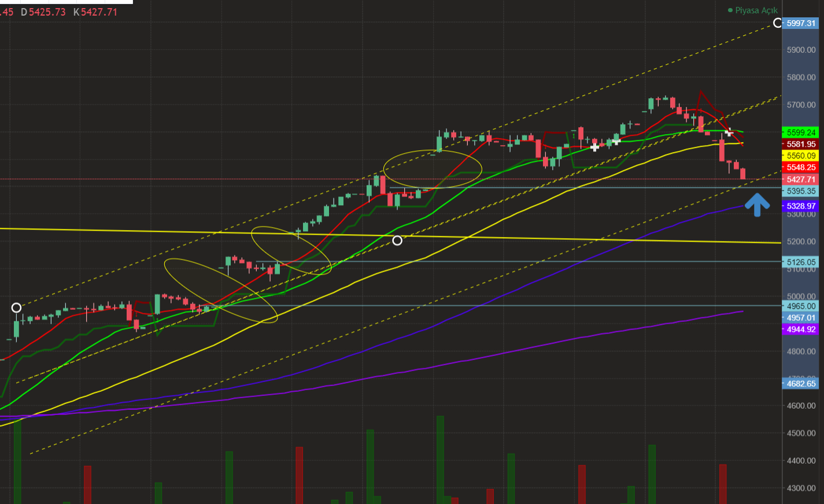Click the red 5548.25 indicator label
Image resolution: width=824 pixels, height=504 pixels.
pos(801,167)
